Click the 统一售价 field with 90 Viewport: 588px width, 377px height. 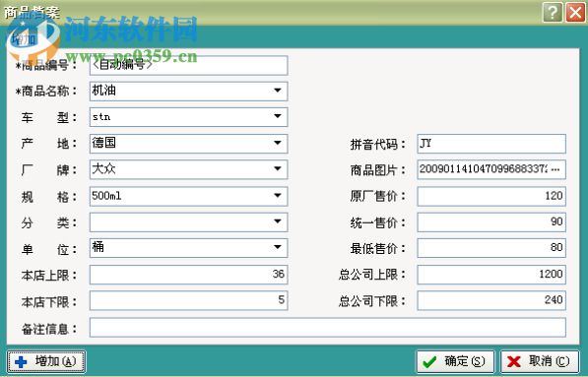pos(491,222)
